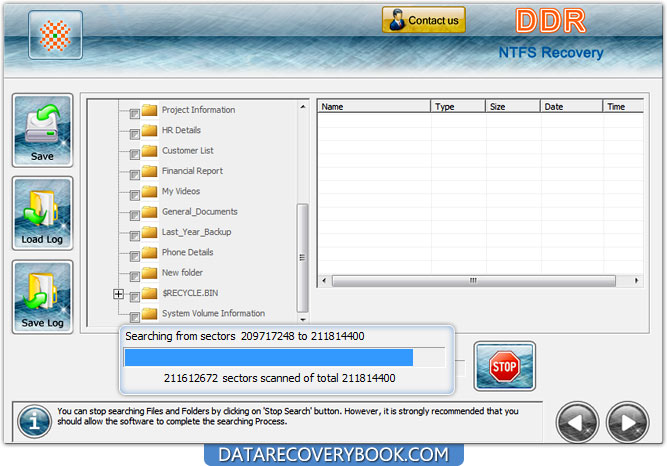Click the file list scroll left arrow
Viewport: 667px width, 466px height.
[324, 280]
